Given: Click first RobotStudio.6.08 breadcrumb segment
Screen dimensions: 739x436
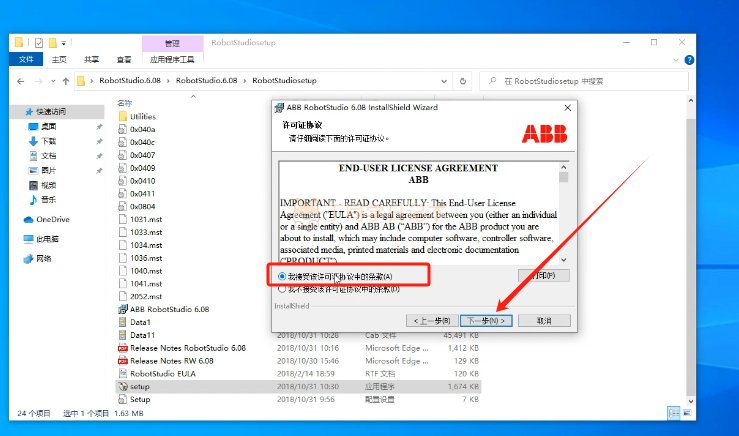Looking at the screenshot, I should click(130, 81).
